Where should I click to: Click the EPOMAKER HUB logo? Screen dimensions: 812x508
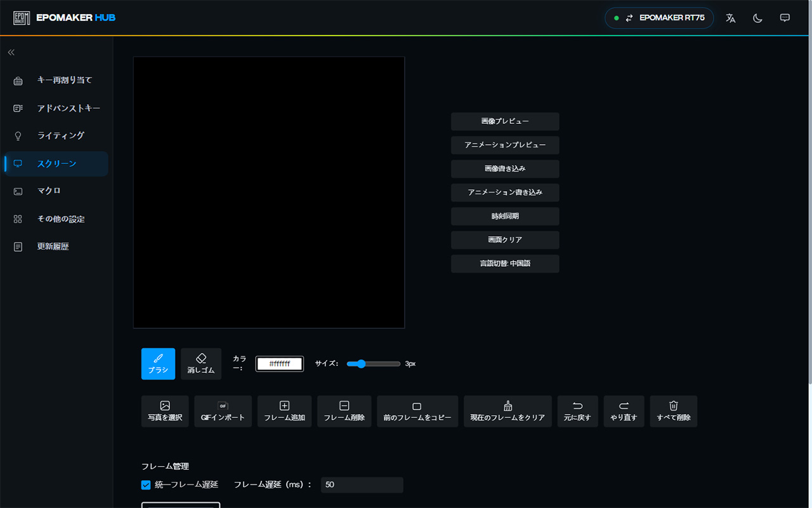(64, 18)
